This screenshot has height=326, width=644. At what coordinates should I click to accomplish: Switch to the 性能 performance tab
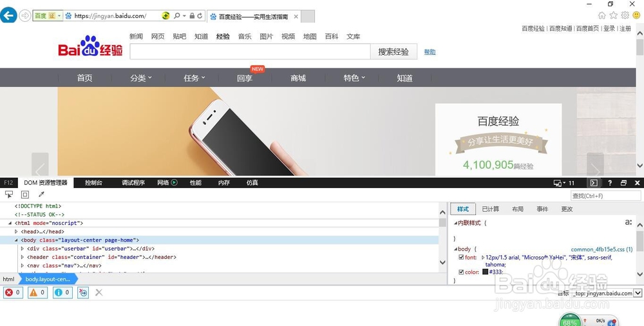point(196,183)
